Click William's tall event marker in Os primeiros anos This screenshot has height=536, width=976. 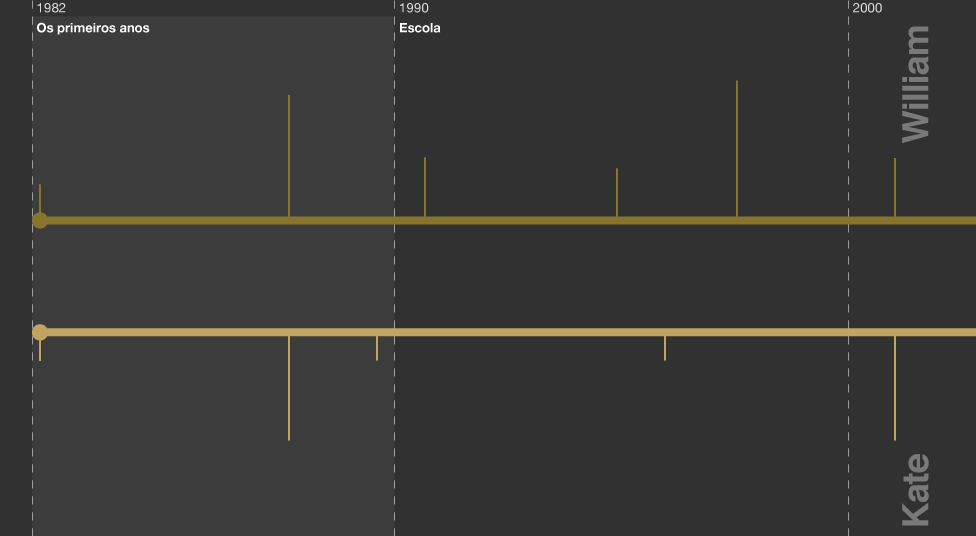pos(289,155)
